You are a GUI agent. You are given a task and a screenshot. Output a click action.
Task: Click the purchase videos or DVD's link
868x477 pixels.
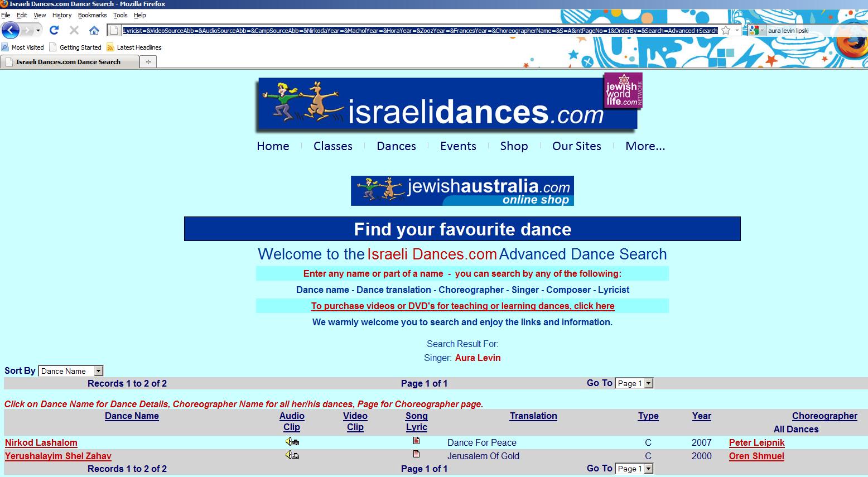tap(462, 306)
